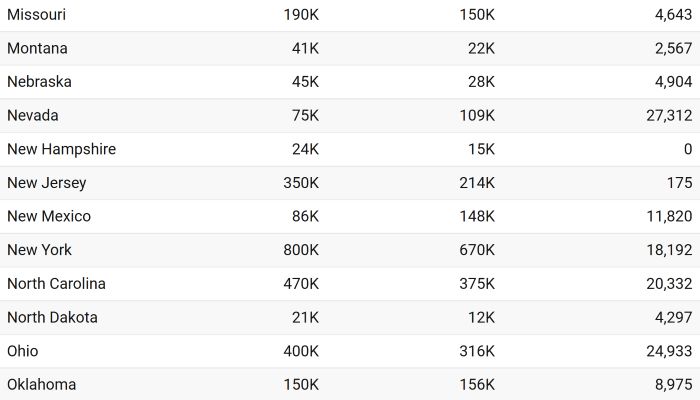
Task: Click Nevada's 27,312 figure
Action: (x=669, y=116)
